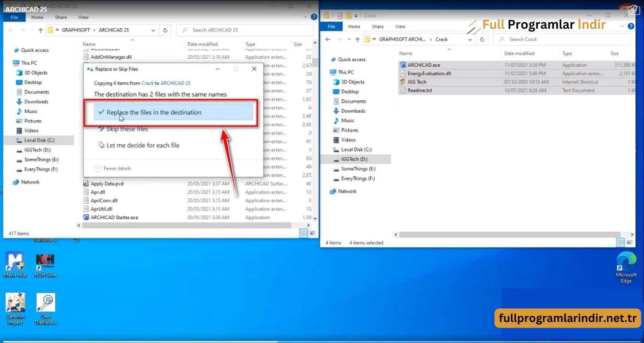
Task: Click Properties checkmark icon in Crack title bar
Action: [339, 16]
